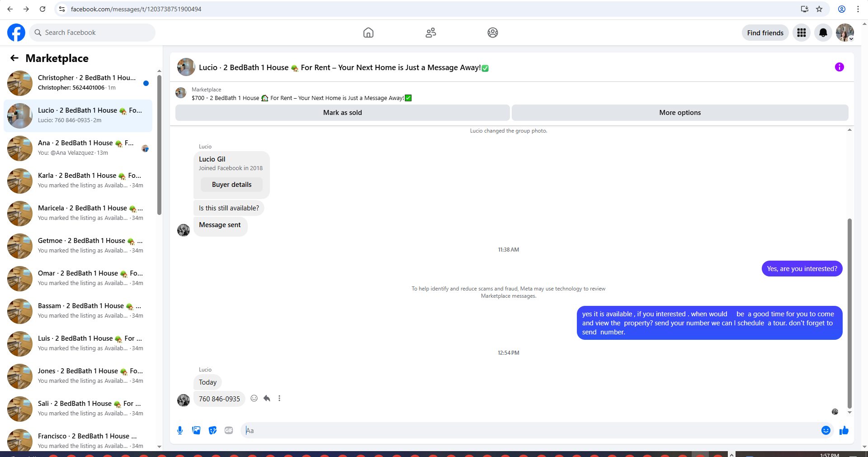This screenshot has width=868, height=457.
Task: Click Mark as sold button
Action: click(x=343, y=113)
